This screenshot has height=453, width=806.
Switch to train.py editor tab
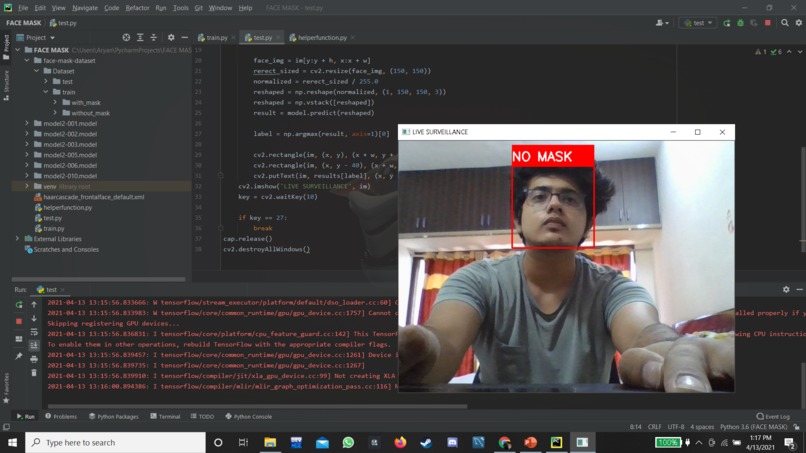[x=213, y=38]
